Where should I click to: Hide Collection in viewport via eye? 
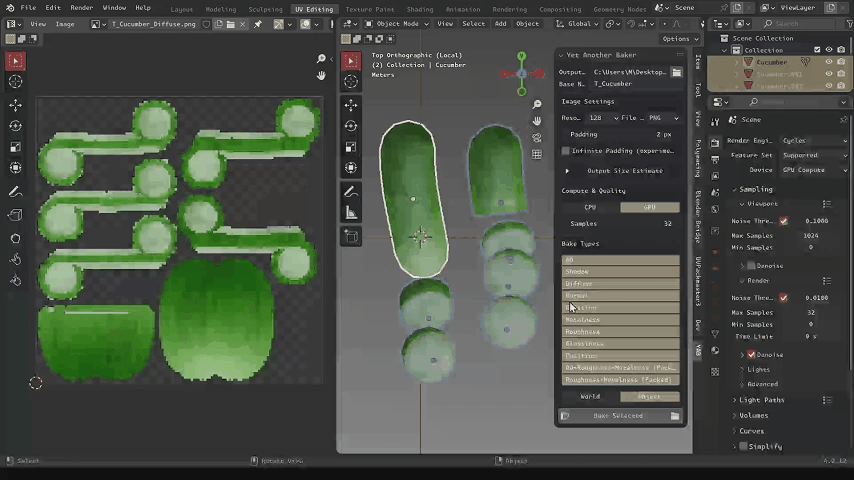pyautogui.click(x=829, y=50)
